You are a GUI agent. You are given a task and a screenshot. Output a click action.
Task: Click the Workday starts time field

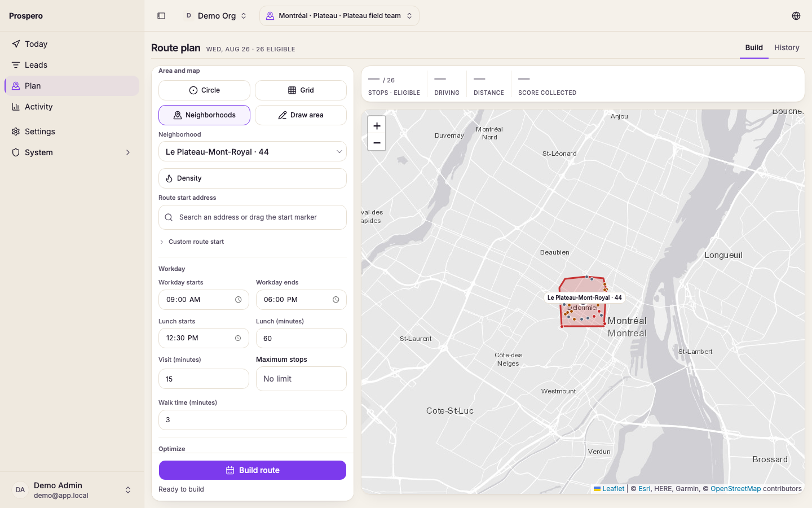click(204, 300)
